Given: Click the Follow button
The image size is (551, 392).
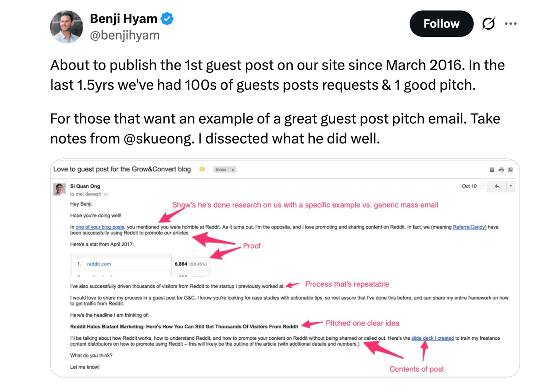Looking at the screenshot, I should coord(441,23).
